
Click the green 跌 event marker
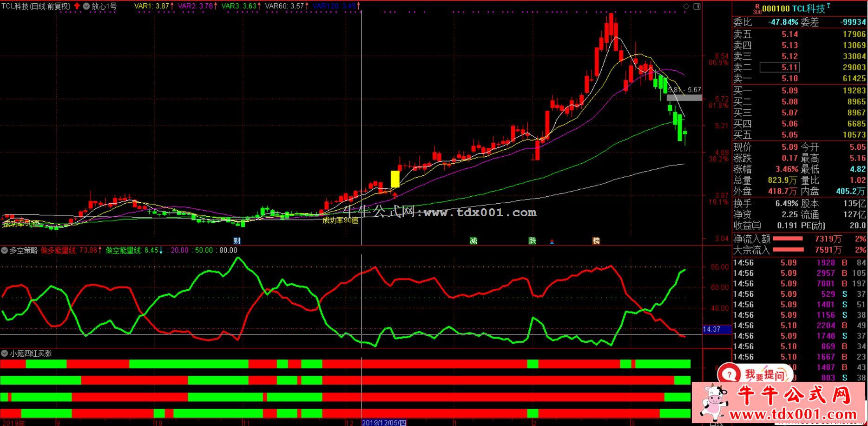pyautogui.click(x=533, y=240)
